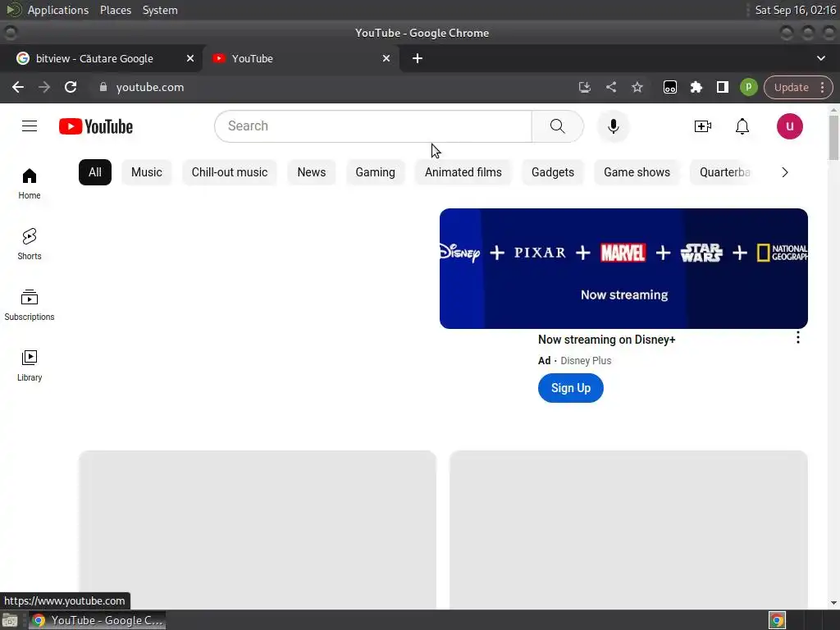Toggle the Chrome side panel icon
This screenshot has width=840, height=630.
coord(722,87)
